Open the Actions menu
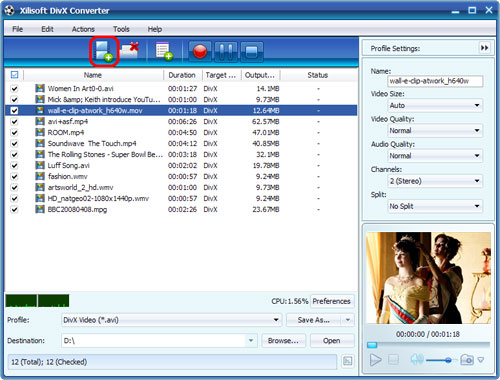The width and height of the screenshot is (500, 380). (x=83, y=29)
